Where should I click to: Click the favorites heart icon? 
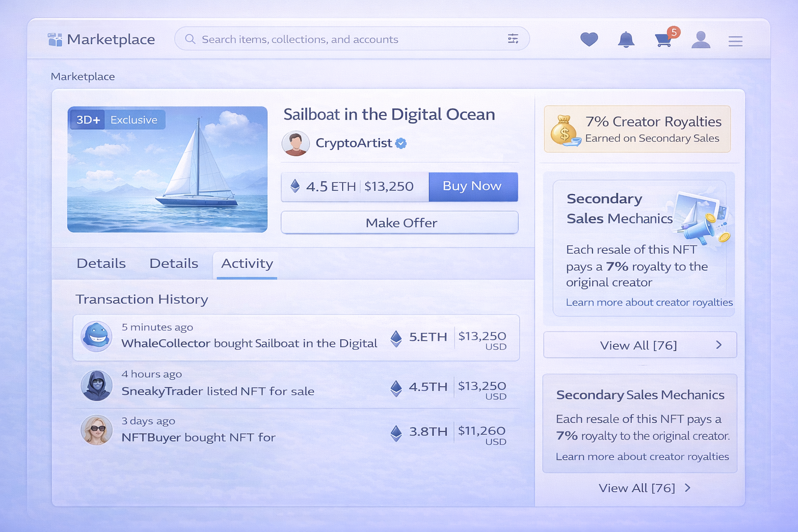pos(589,39)
